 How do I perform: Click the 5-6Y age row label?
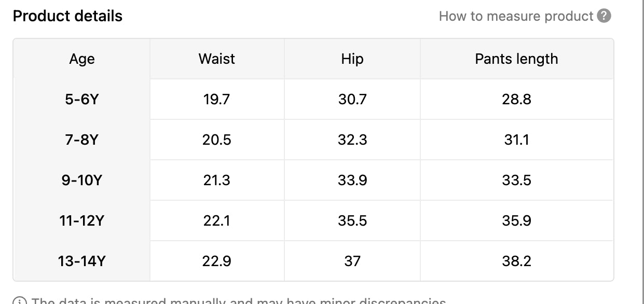pyautogui.click(x=82, y=99)
